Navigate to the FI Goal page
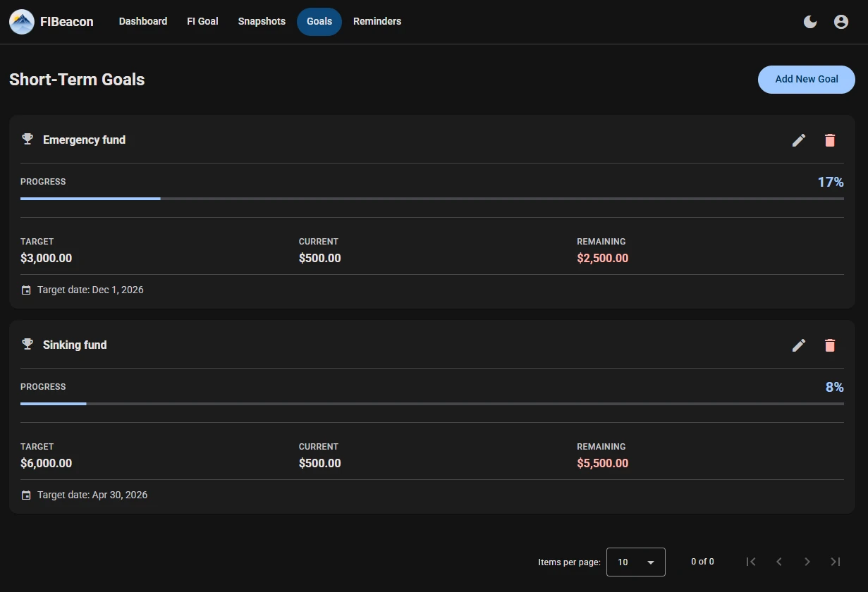 202,21
